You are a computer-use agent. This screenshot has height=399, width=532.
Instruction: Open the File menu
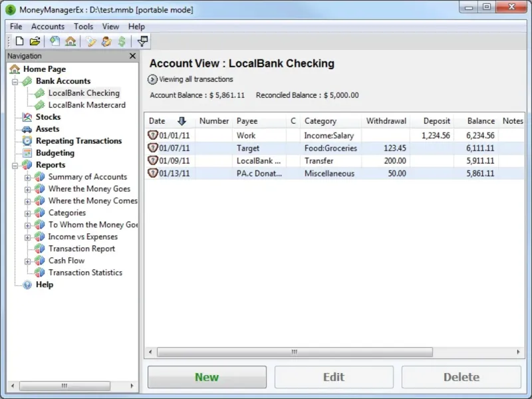[16, 27]
